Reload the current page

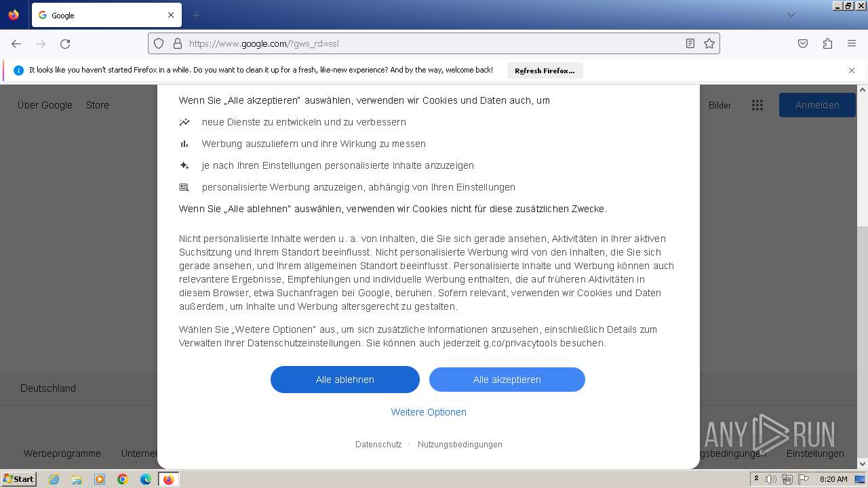point(65,43)
